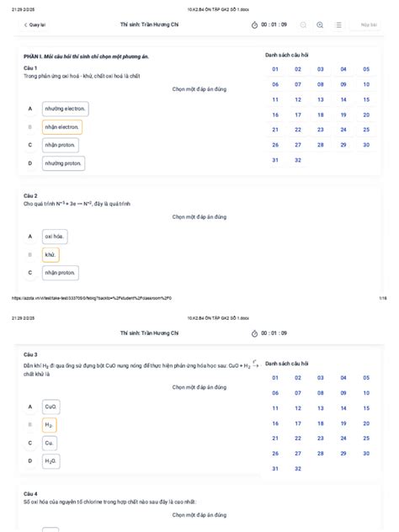Click the timer clock icon at top
Screen dimensions: 399x532
(254, 24)
